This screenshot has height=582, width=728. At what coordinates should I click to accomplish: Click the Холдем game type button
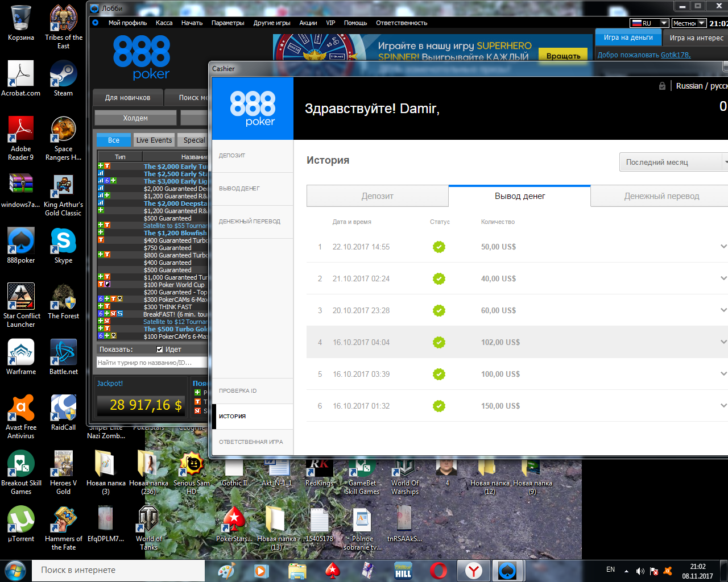point(135,118)
